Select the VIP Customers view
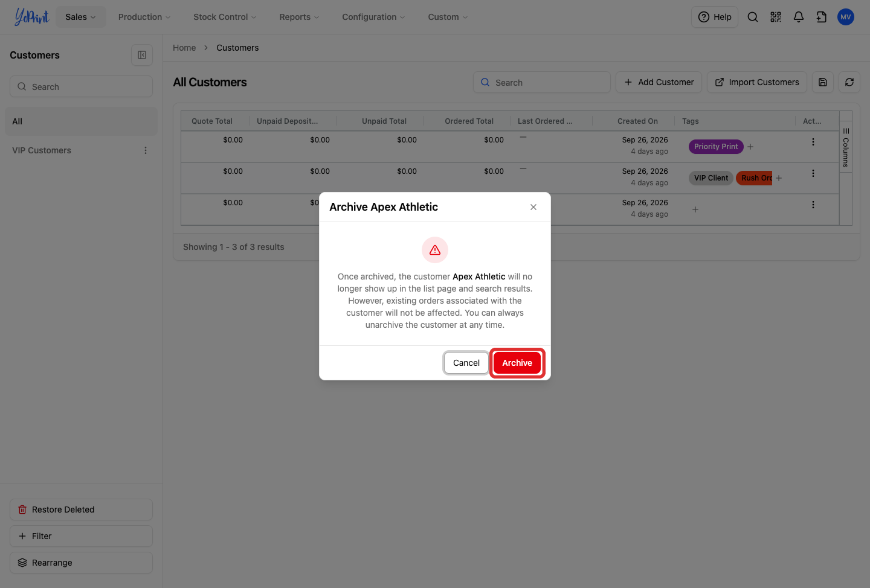The width and height of the screenshot is (870, 588). pos(42,150)
